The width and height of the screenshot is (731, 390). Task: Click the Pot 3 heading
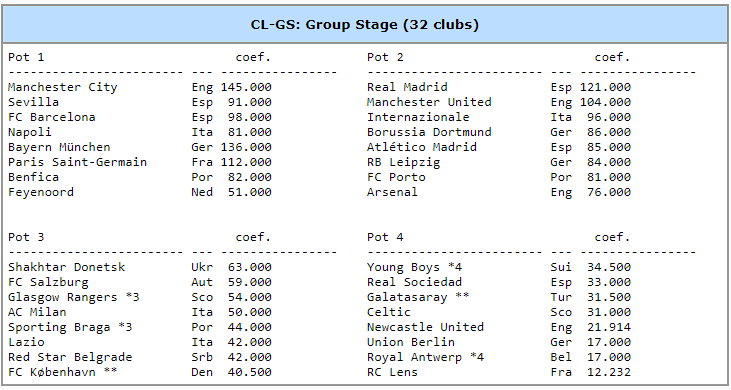point(26,237)
